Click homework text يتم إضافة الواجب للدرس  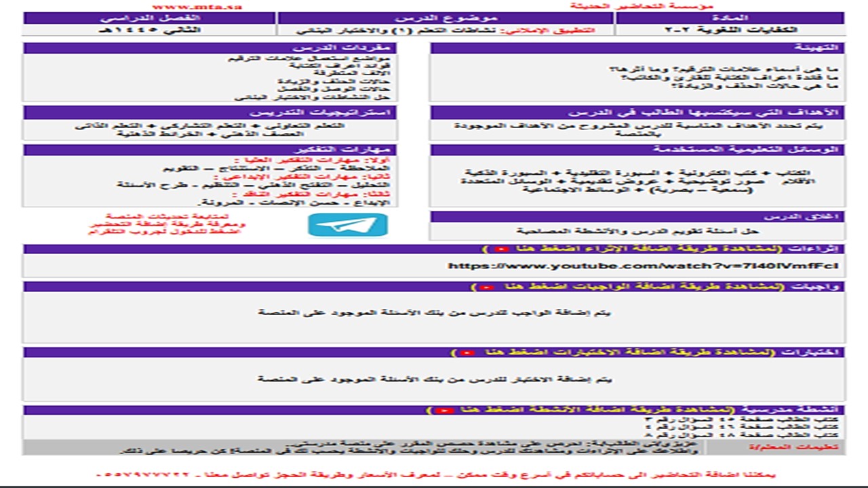(435, 312)
